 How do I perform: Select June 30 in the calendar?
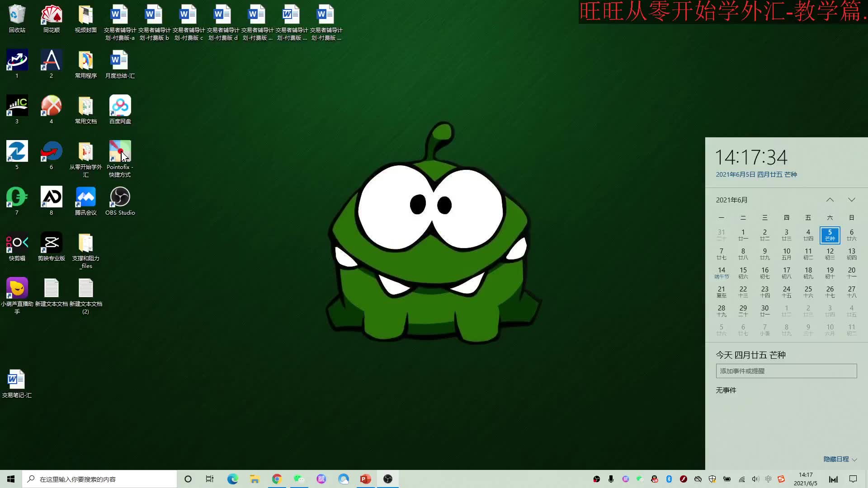tap(765, 311)
